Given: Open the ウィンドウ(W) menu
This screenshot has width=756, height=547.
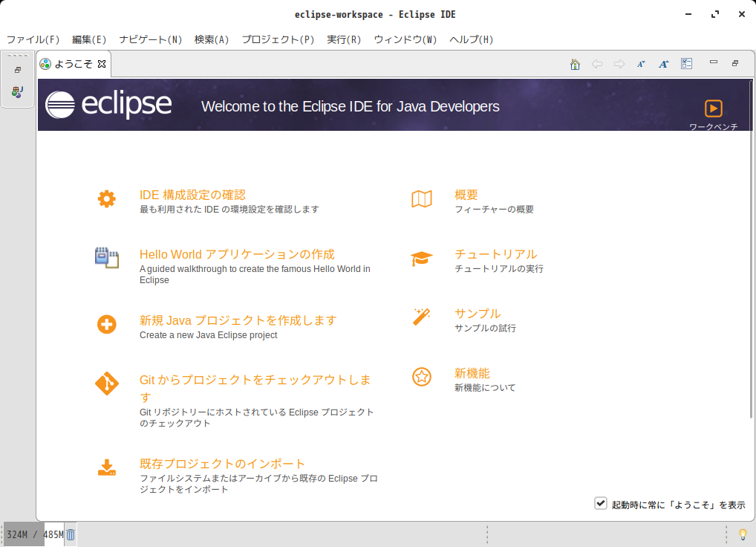Looking at the screenshot, I should point(405,39).
